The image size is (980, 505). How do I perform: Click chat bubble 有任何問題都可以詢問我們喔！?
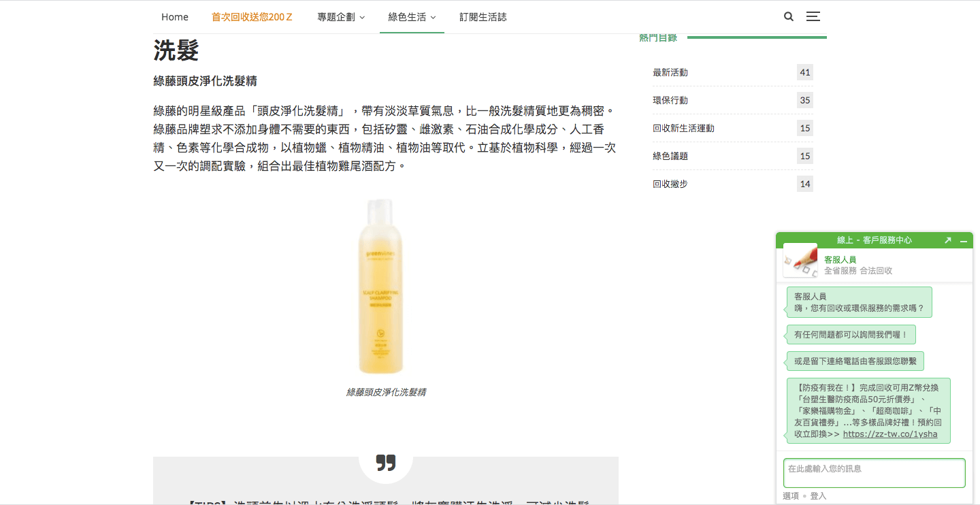tap(851, 335)
